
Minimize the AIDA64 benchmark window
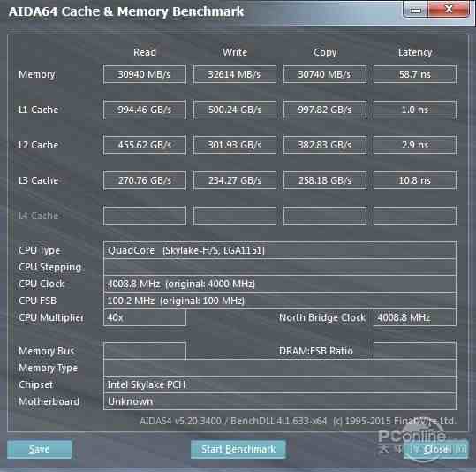[x=415, y=10]
